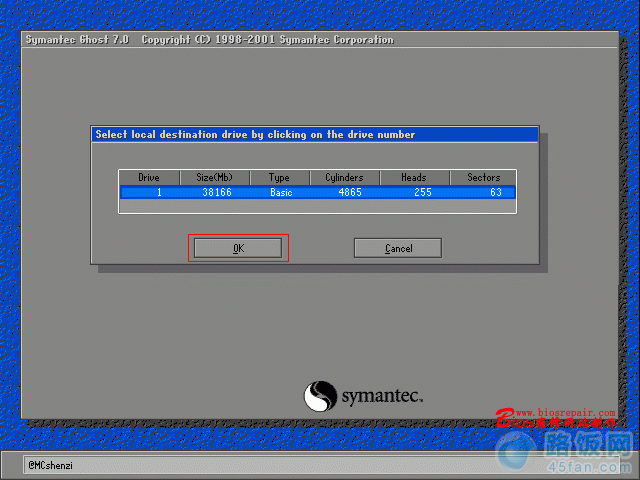The width and height of the screenshot is (640, 480).
Task: Click the dialog title 'Select local destination drive'
Action: point(255,134)
